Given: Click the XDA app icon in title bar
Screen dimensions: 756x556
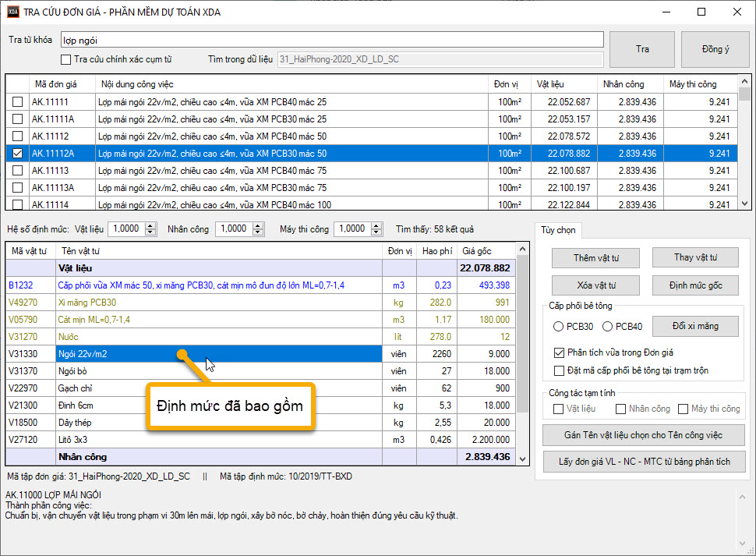Looking at the screenshot, I should [x=13, y=12].
